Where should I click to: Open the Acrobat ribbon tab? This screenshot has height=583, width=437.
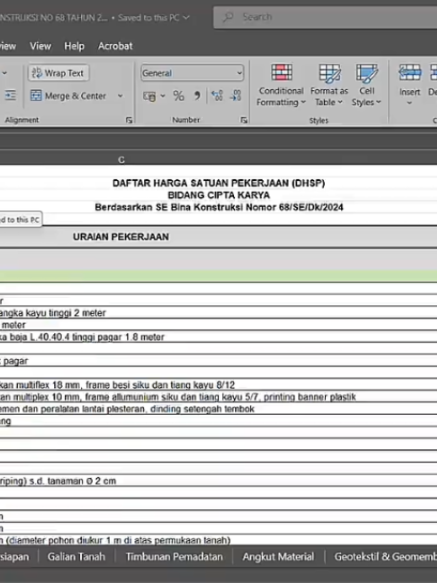coord(115,46)
